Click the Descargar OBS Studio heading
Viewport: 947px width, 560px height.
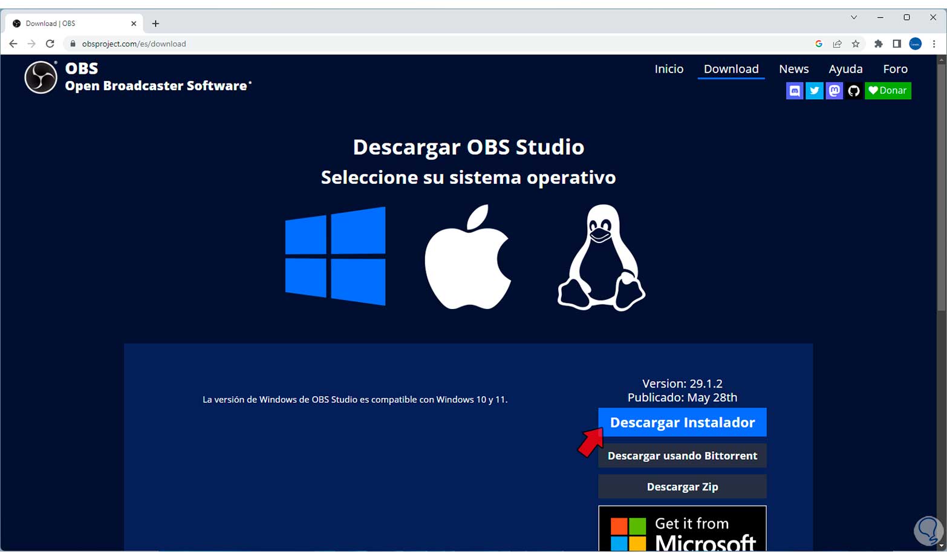[x=468, y=147]
